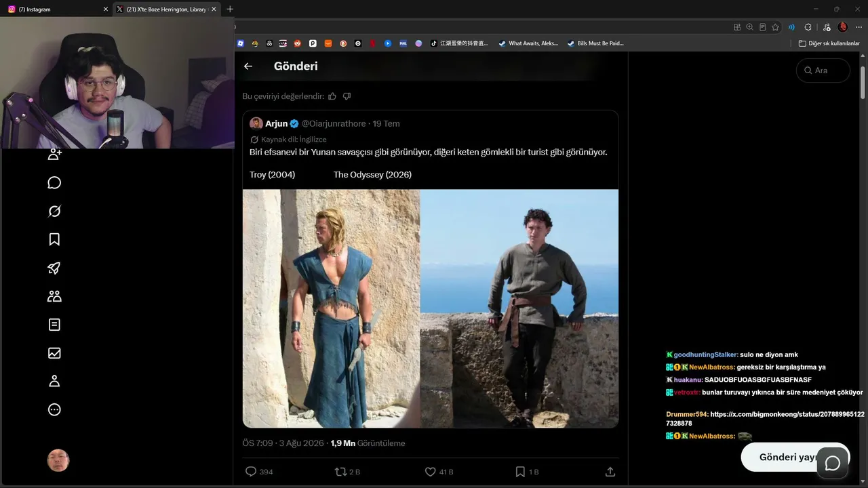The image size is (868, 488).
Task: Open the More circle menu in X sidebar
Action: point(55,409)
